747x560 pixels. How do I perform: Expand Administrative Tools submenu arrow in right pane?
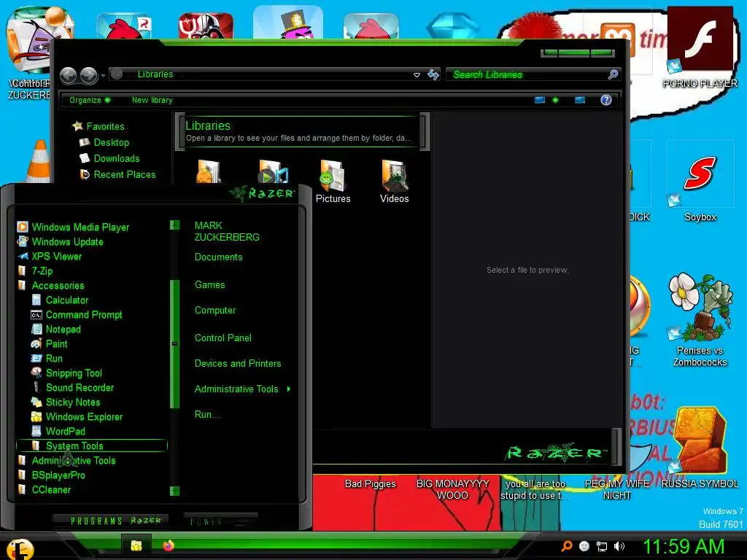tap(289, 389)
